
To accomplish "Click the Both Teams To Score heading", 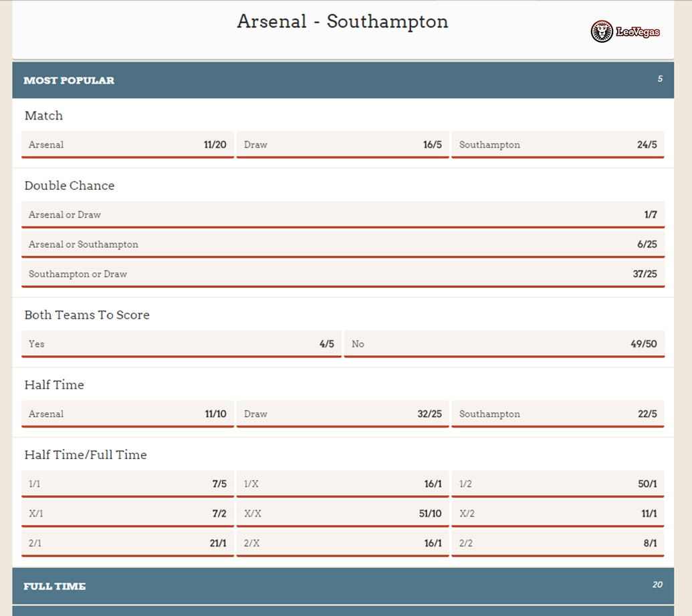I will click(87, 315).
